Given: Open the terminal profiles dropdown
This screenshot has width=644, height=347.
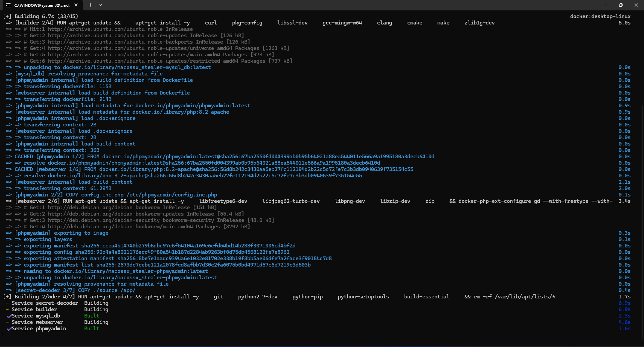Looking at the screenshot, I should [100, 5].
